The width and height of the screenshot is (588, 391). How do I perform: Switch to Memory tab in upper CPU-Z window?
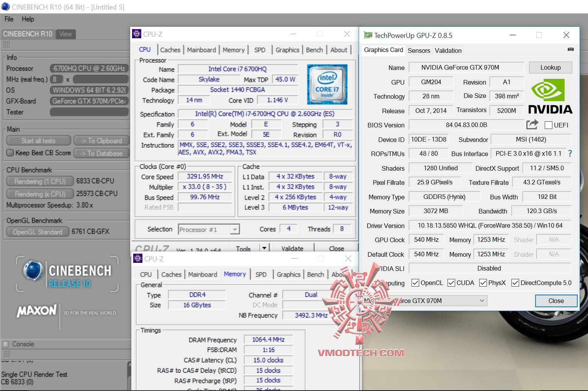pos(234,50)
